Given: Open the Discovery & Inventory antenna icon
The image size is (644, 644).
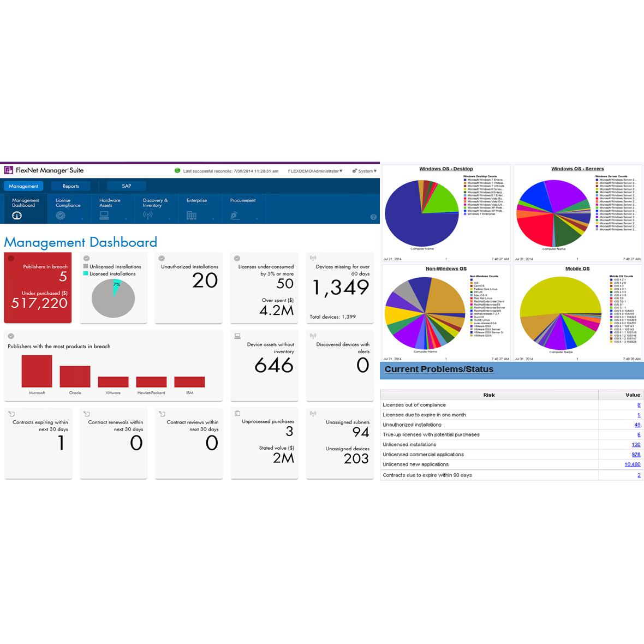Looking at the screenshot, I should (148, 215).
